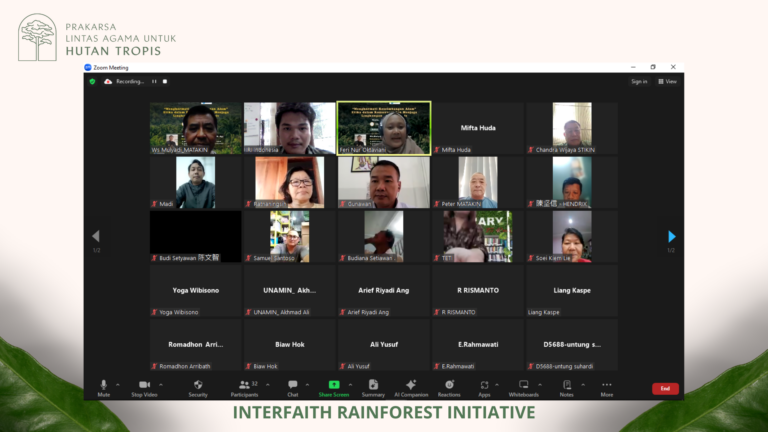Click the red End meeting button
The height and width of the screenshot is (432, 768).
[x=665, y=388]
